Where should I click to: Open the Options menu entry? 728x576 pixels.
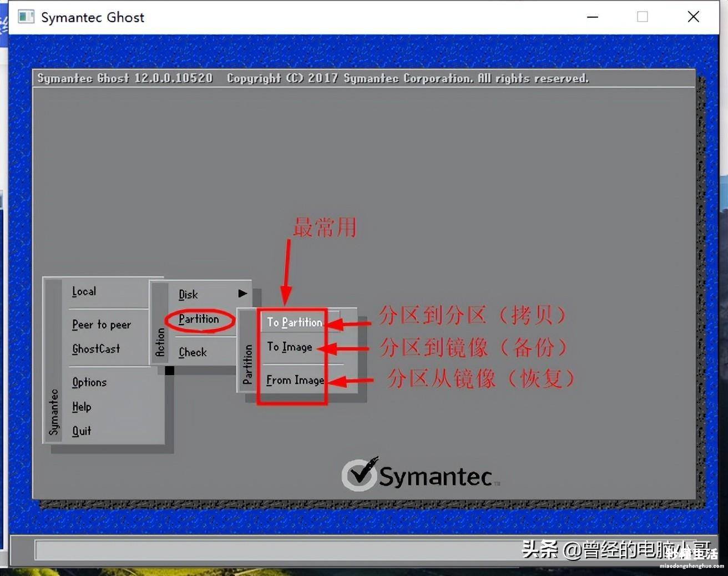89,382
